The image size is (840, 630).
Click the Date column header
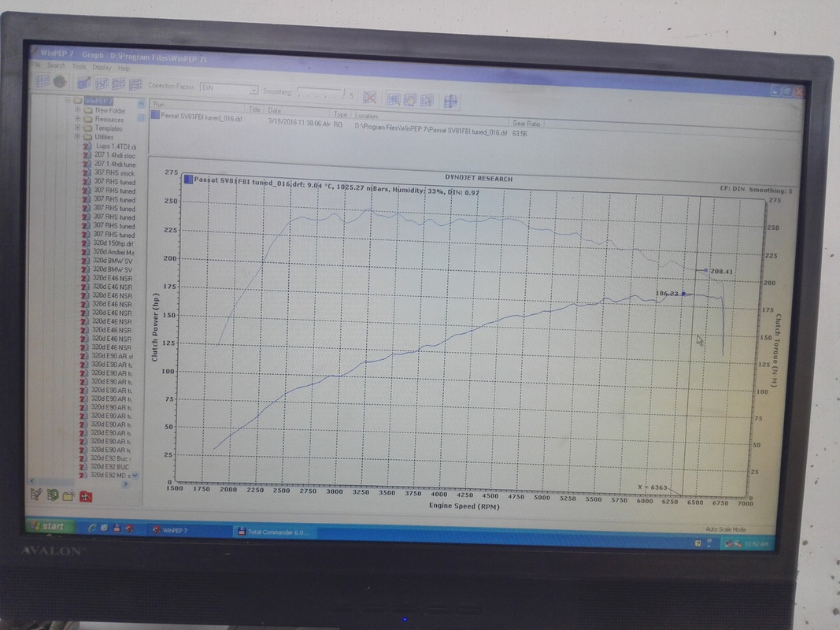[298, 111]
